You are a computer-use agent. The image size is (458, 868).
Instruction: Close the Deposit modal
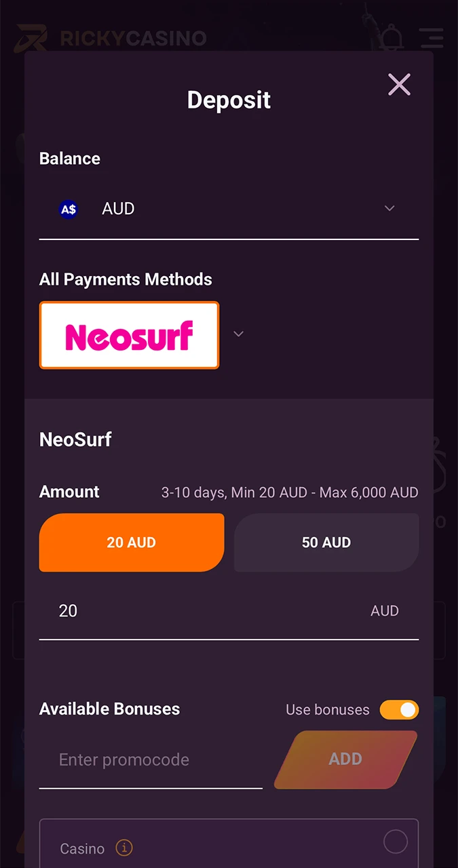(399, 84)
